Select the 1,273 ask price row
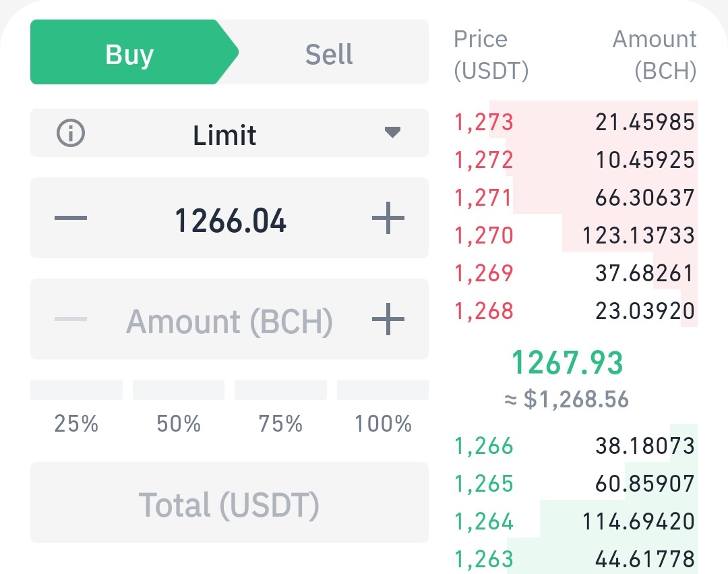 click(575, 121)
